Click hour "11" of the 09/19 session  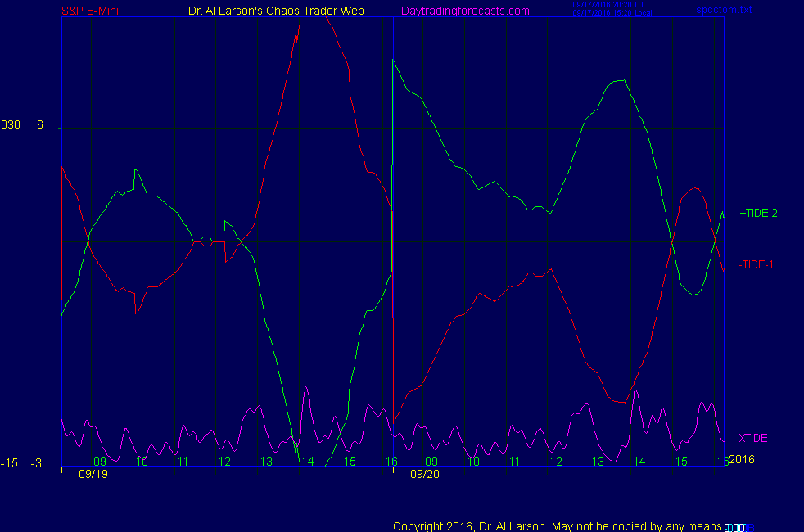[x=183, y=462]
